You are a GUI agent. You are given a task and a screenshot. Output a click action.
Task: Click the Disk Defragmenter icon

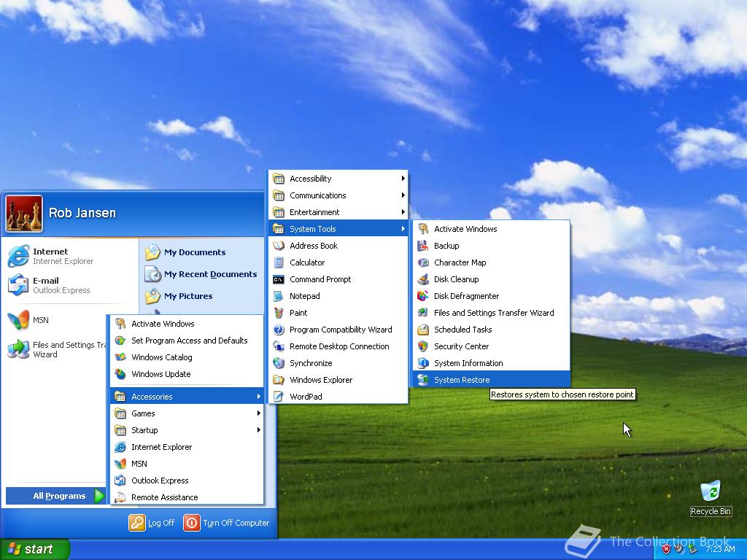coord(422,296)
